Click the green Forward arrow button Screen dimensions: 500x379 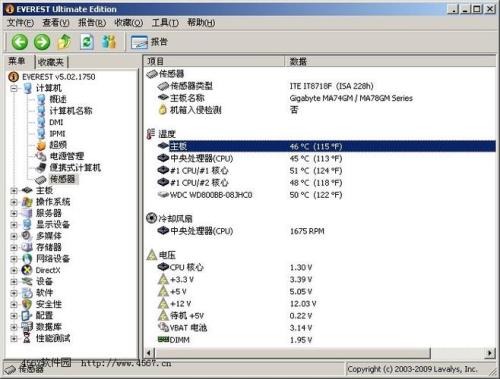pyautogui.click(x=42, y=42)
